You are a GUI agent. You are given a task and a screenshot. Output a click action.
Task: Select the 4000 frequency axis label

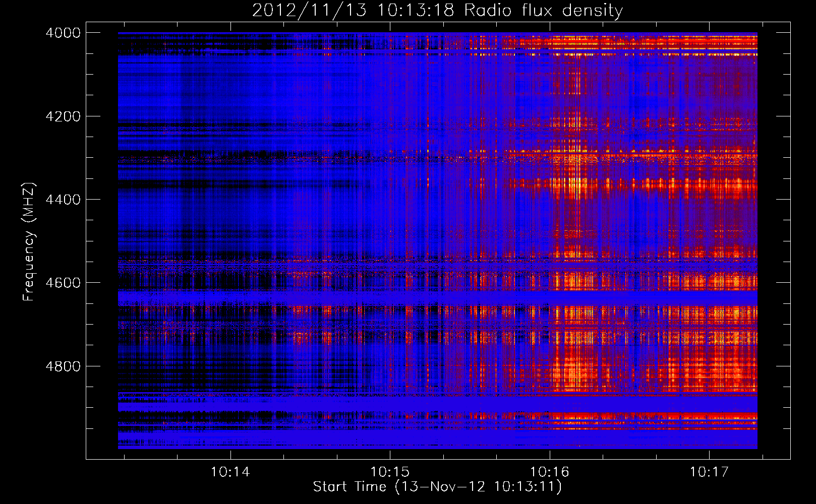click(x=63, y=33)
